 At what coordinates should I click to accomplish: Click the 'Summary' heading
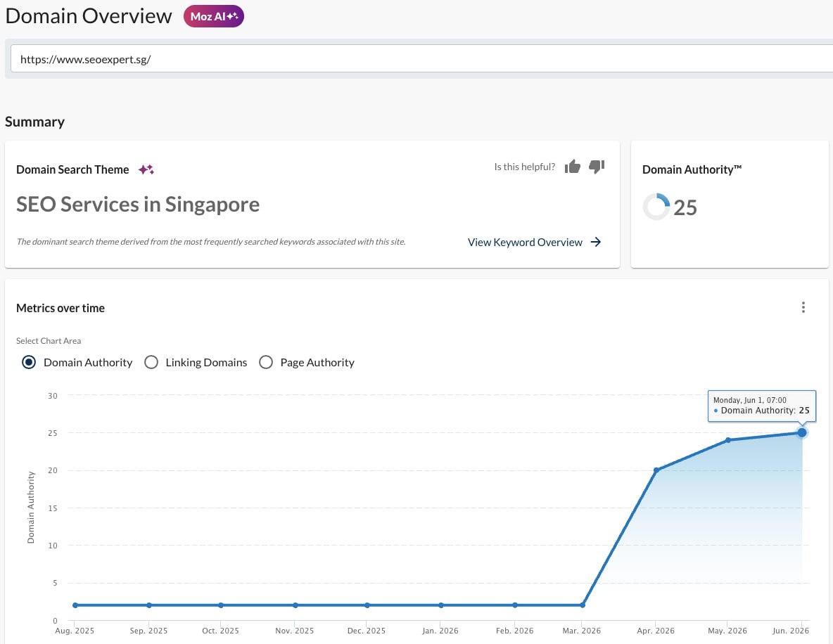tap(34, 122)
